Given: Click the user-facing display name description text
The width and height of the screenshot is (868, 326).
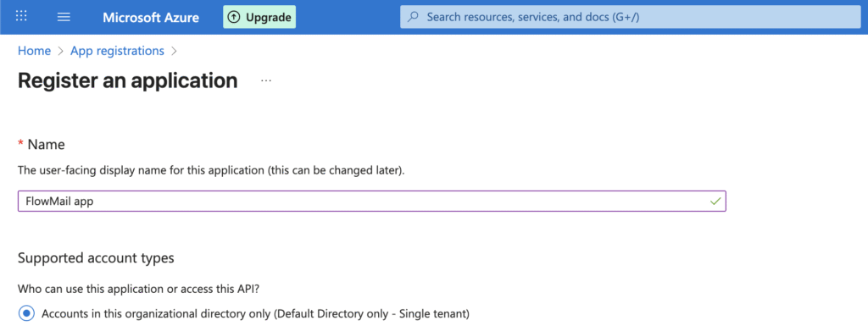Looking at the screenshot, I should point(211,170).
